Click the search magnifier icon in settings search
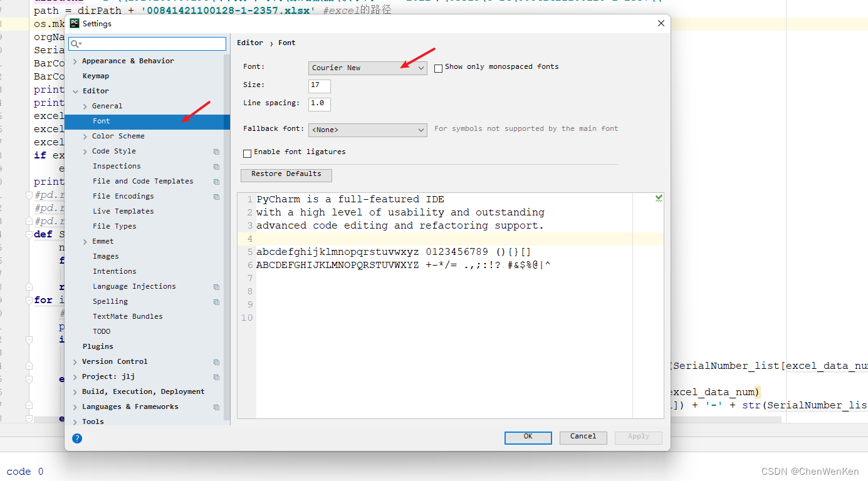This screenshot has width=868, height=481. [75, 44]
